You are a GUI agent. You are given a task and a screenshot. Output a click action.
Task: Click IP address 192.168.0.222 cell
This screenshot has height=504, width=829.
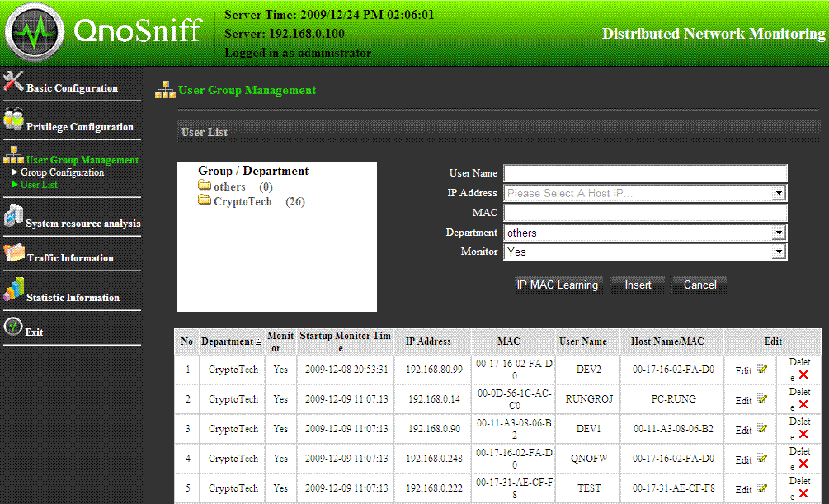click(x=434, y=488)
